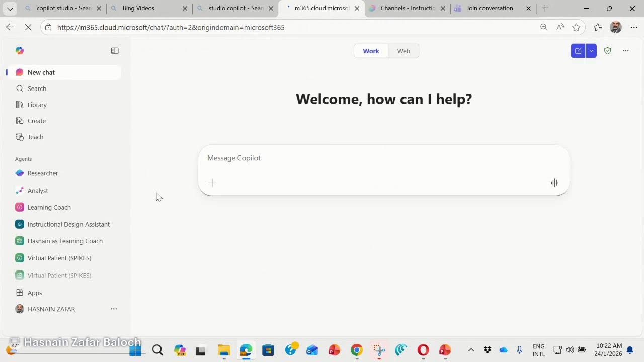Screen dimensions: 644x362
Task: Open the Windows Start menu
Action: click(135, 350)
